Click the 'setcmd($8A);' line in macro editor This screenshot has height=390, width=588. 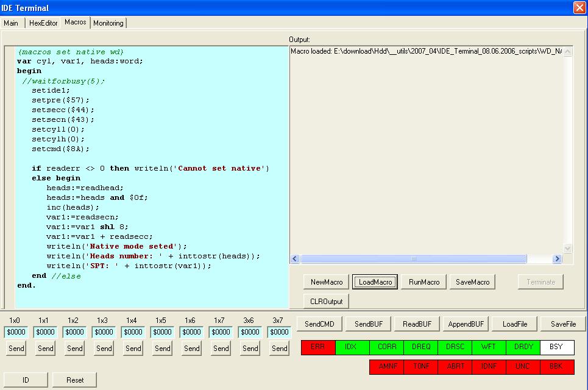tap(60, 149)
